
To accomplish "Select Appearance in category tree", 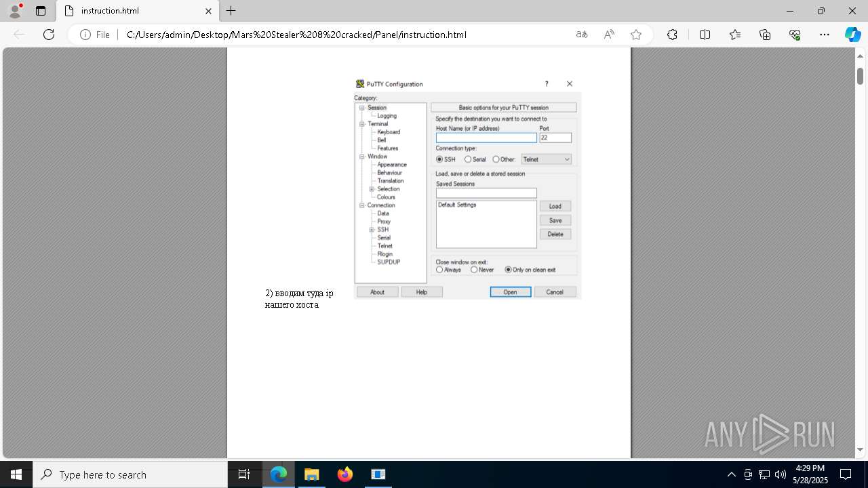I will [x=392, y=165].
